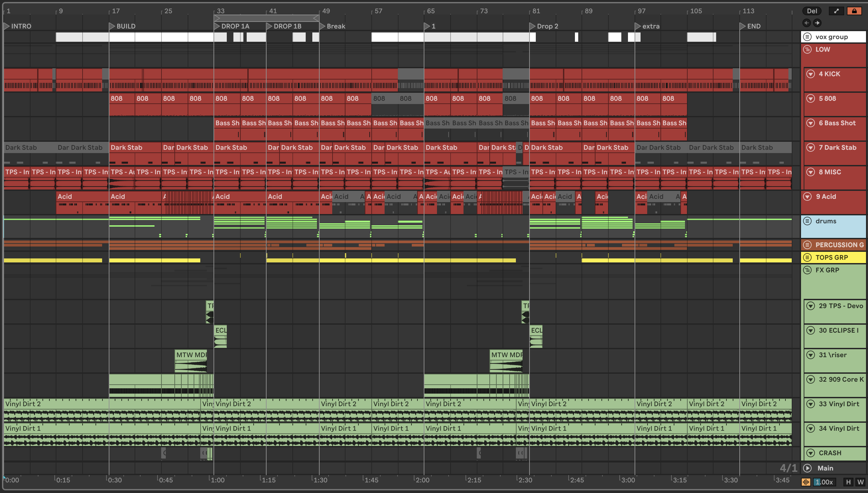868x493 pixels.
Task: Collapse the 4 KICK track
Action: (x=810, y=74)
